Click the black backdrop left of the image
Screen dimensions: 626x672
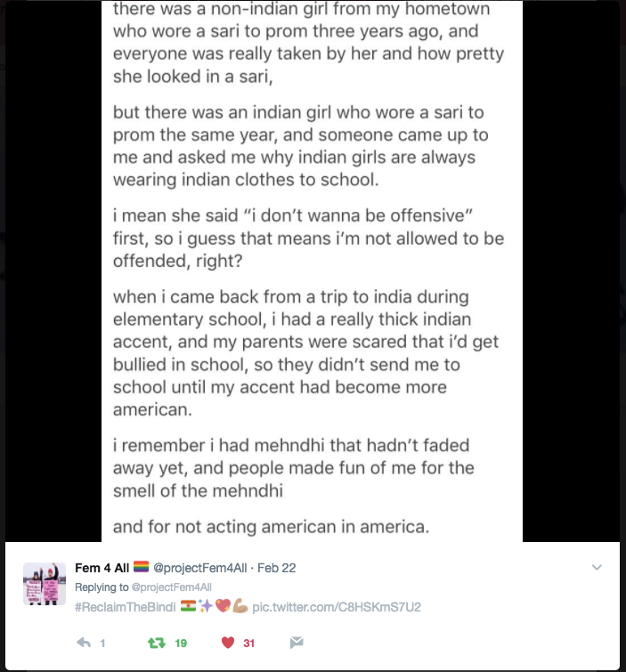[x=53, y=271]
